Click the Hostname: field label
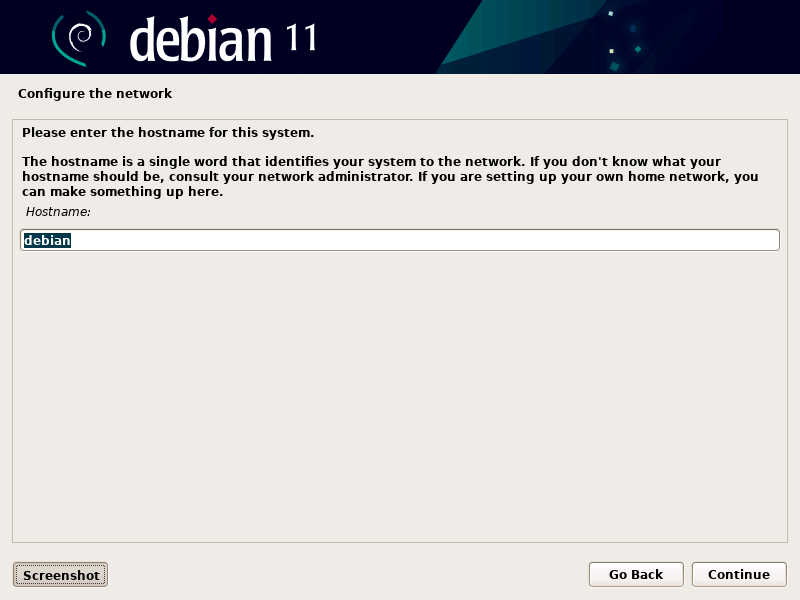This screenshot has height=600, width=800. 58,212
